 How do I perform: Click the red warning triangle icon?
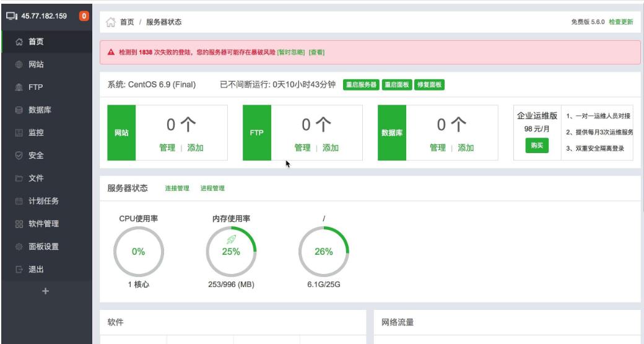click(111, 52)
